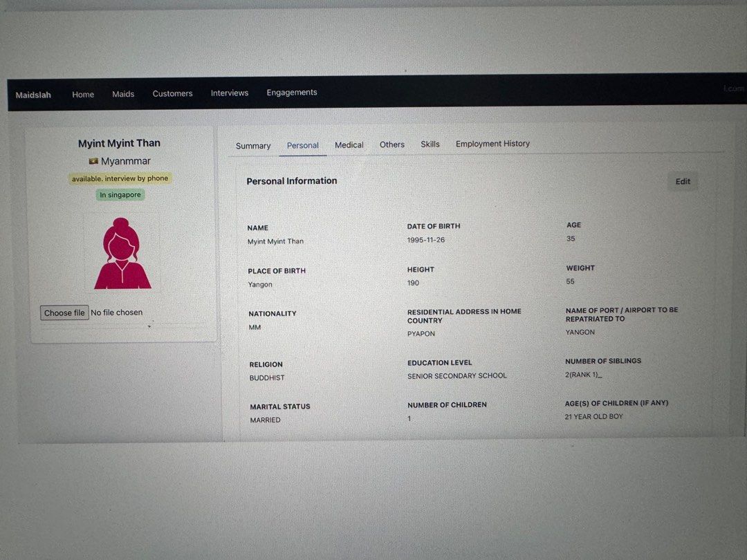View the Skills tab

coord(430,144)
